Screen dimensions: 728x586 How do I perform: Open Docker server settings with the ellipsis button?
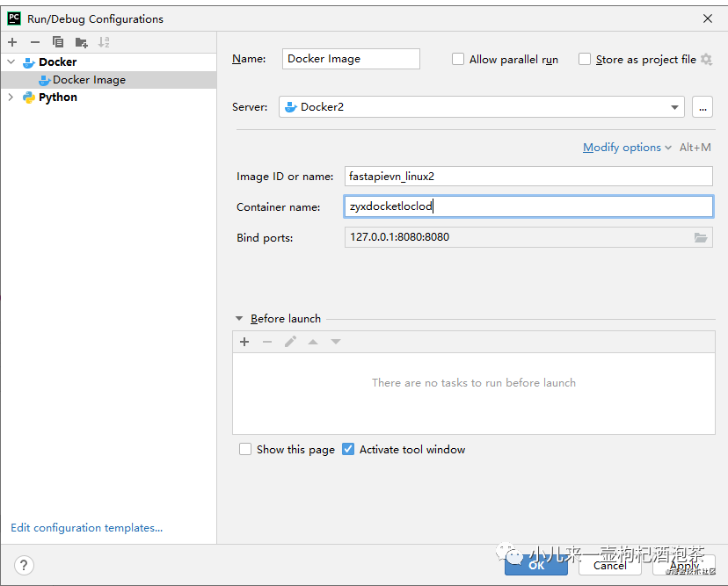pos(703,106)
